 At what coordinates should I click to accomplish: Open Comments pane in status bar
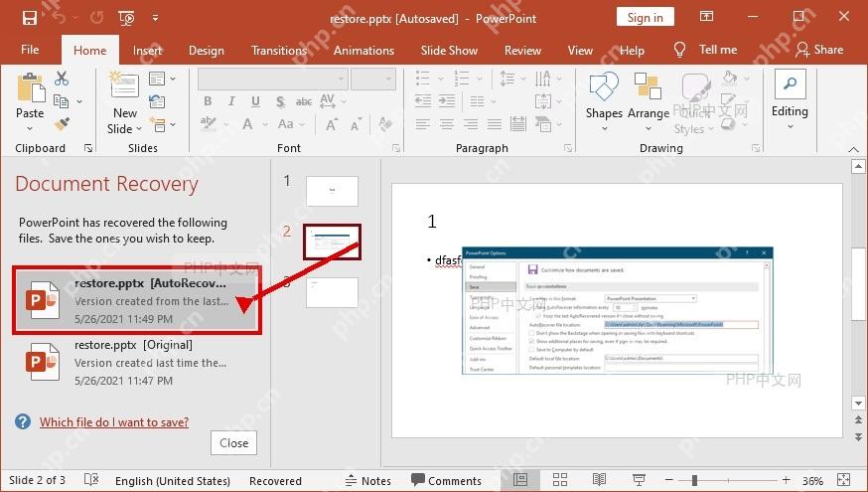click(447, 480)
